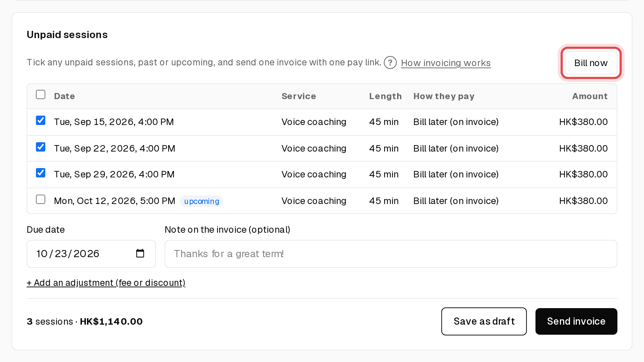Click the due date field 10/23/2026
This screenshot has height=362, width=644.
pyautogui.click(x=91, y=254)
